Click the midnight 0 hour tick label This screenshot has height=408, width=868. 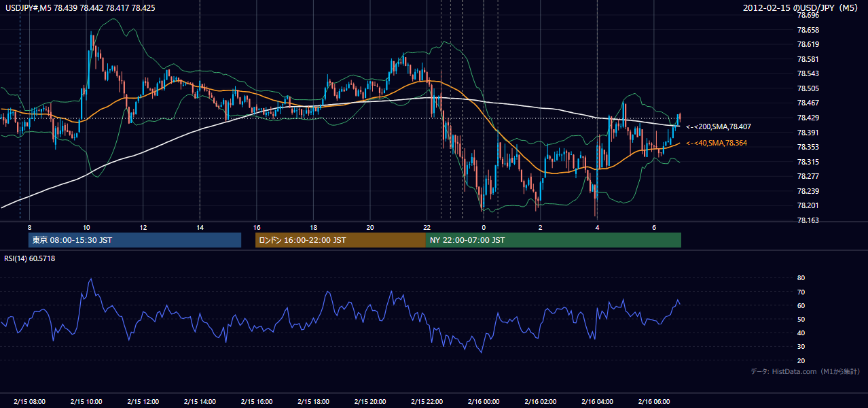coord(484,227)
